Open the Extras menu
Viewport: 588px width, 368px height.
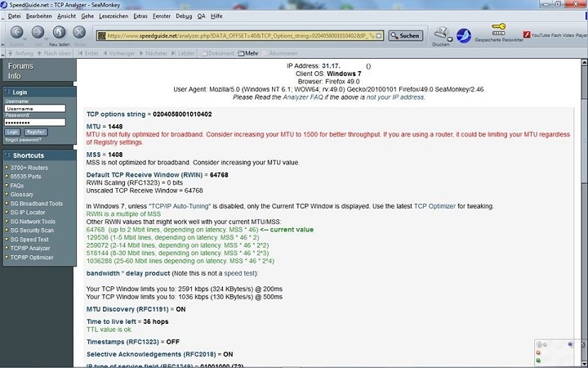point(140,16)
